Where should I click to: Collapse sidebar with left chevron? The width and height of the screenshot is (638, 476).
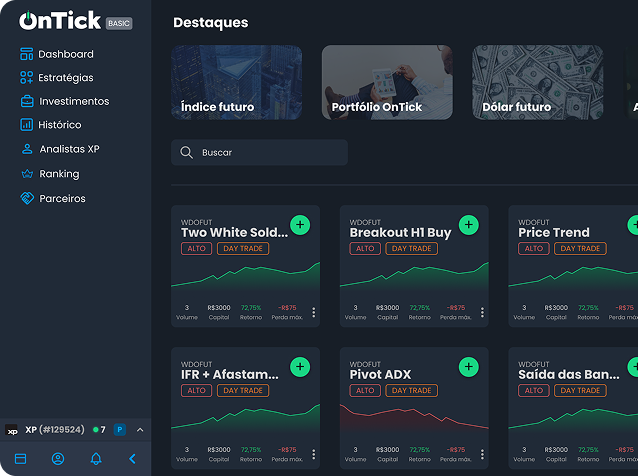tap(133, 459)
